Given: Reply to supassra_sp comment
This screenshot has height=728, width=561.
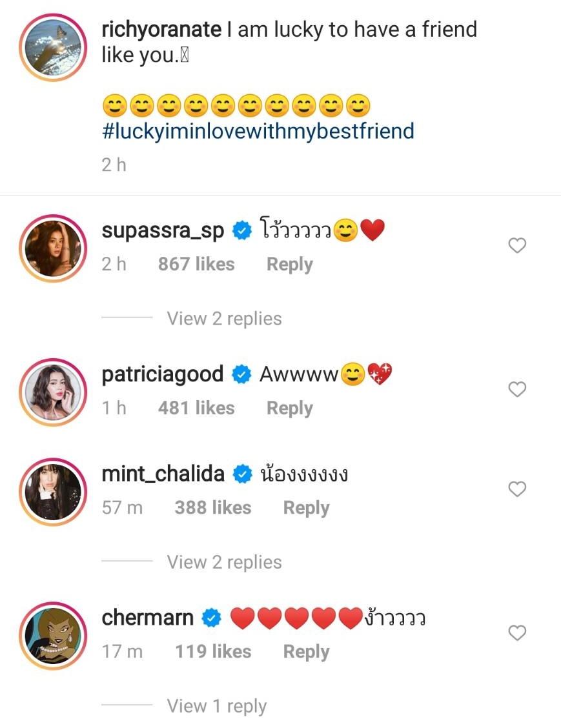Looking at the screenshot, I should [289, 264].
